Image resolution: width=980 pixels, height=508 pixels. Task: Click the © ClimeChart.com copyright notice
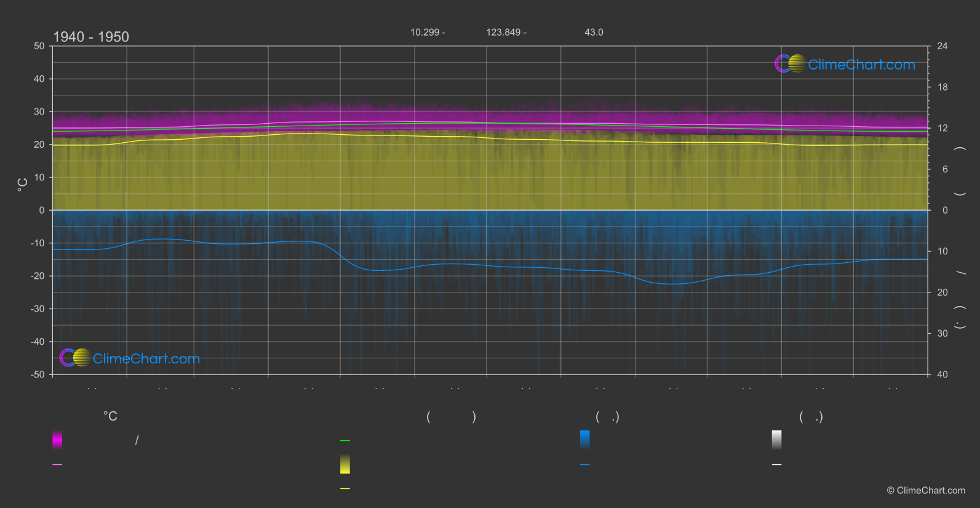coord(926,491)
